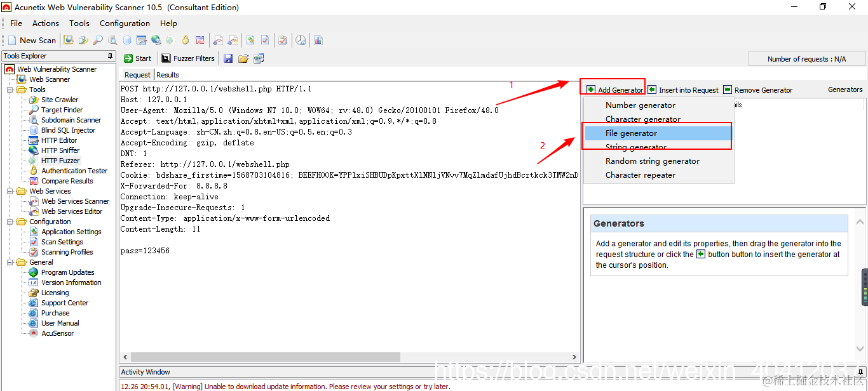Choose File generator from dropdown
This screenshot has width=868, height=391.
658,133
